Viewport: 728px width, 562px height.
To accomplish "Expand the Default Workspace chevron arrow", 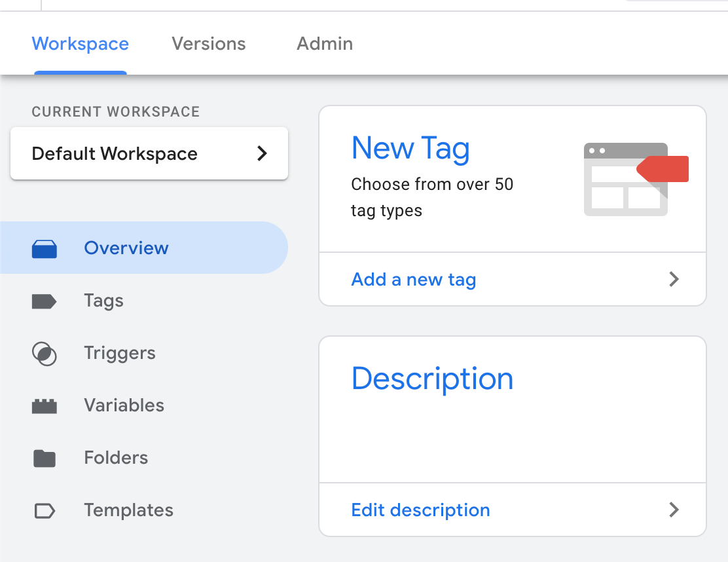I will (262, 153).
